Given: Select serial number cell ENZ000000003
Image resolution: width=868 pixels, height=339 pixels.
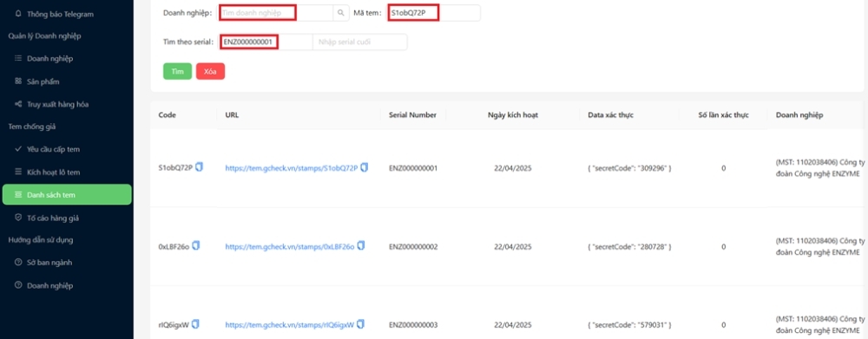Looking at the screenshot, I should click(x=413, y=324).
